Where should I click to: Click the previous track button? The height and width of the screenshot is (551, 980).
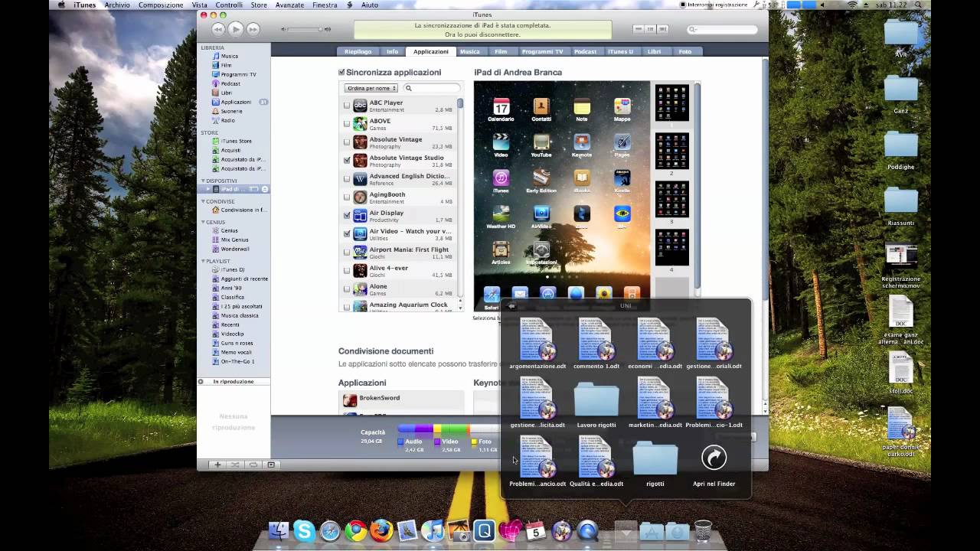(x=218, y=29)
